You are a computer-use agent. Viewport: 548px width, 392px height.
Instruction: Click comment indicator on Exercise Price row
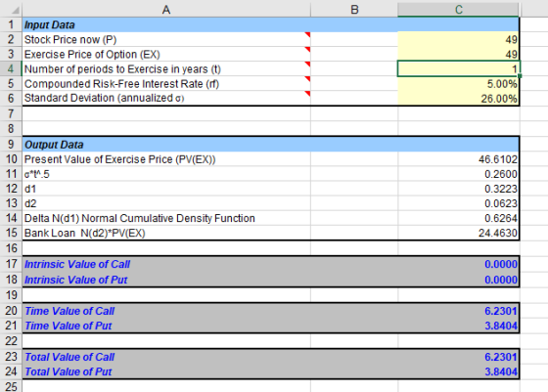308,49
